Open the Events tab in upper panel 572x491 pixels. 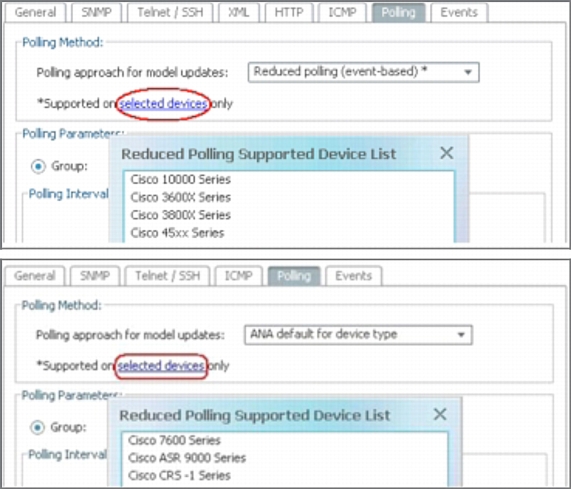459,13
